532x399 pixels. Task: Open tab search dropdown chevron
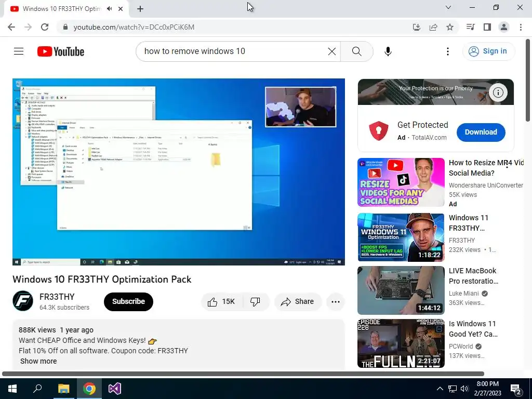[x=448, y=7]
